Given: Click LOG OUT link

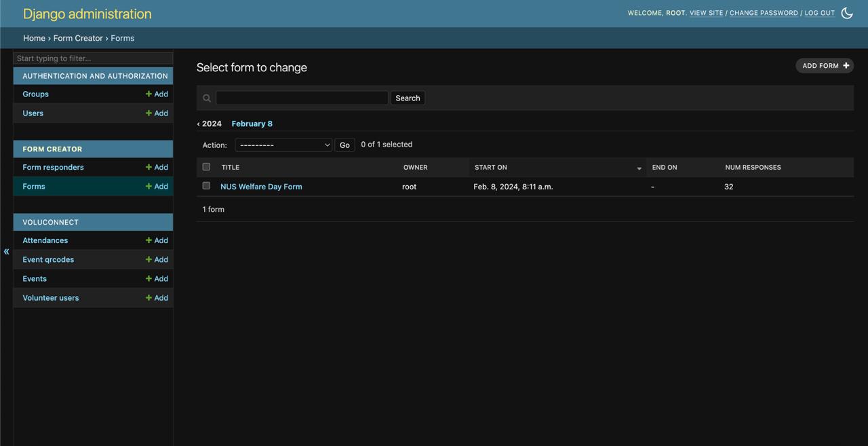Looking at the screenshot, I should pos(819,13).
